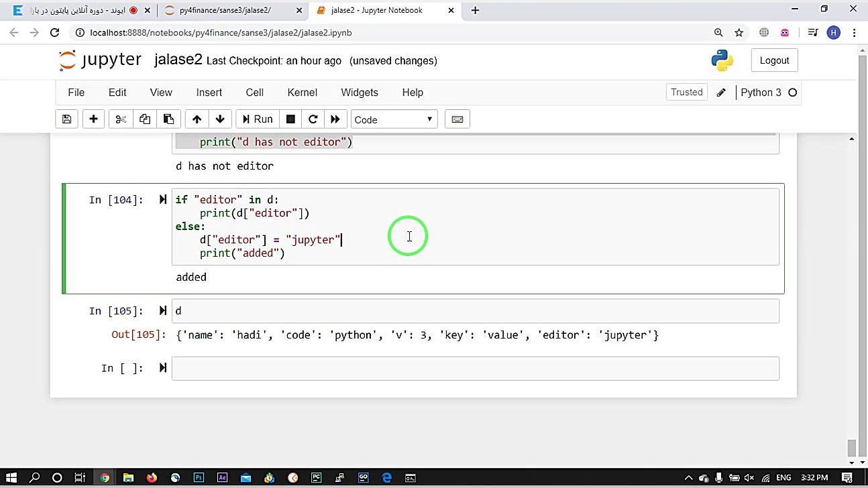Open the command palette keyboard icon

(x=457, y=119)
